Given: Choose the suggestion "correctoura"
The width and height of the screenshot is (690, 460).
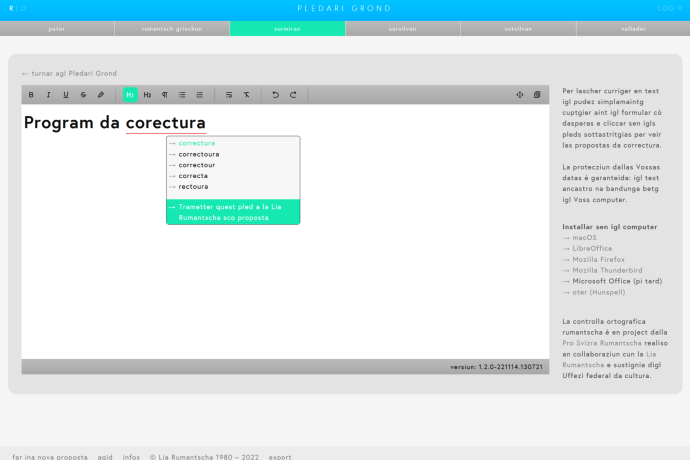Looking at the screenshot, I should tap(199, 154).
